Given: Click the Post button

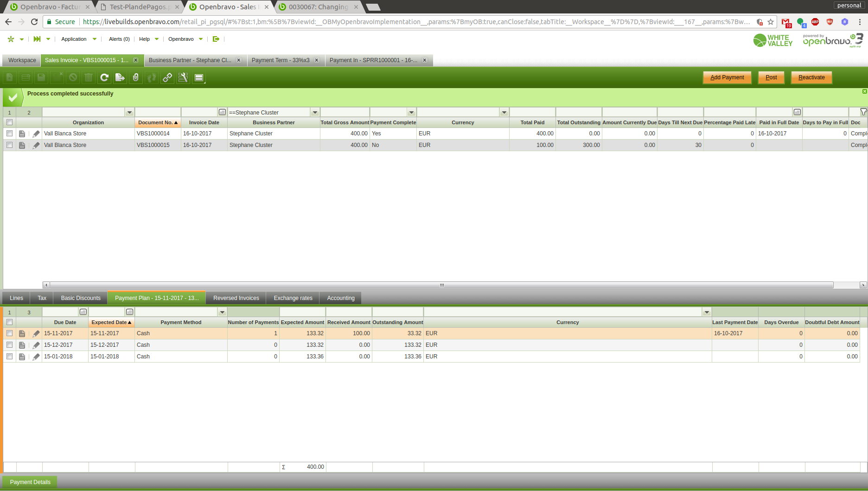Looking at the screenshot, I should (x=771, y=77).
